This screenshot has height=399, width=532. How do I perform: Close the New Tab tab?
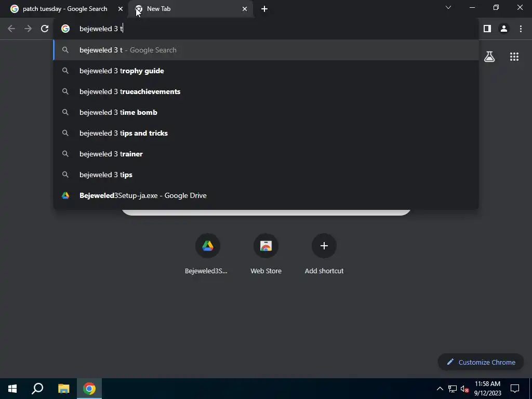245,9
